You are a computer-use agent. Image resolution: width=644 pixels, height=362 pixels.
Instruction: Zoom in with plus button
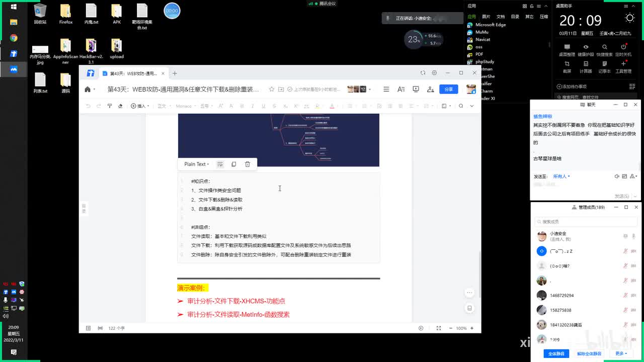(x=472, y=328)
